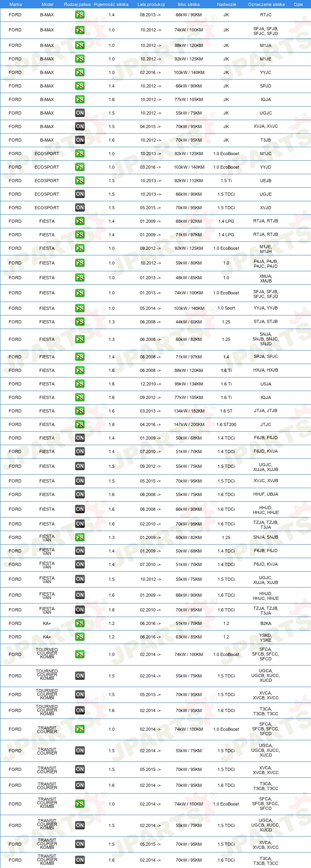Click the '12.2010 ->' production date cell

pos(151,384)
